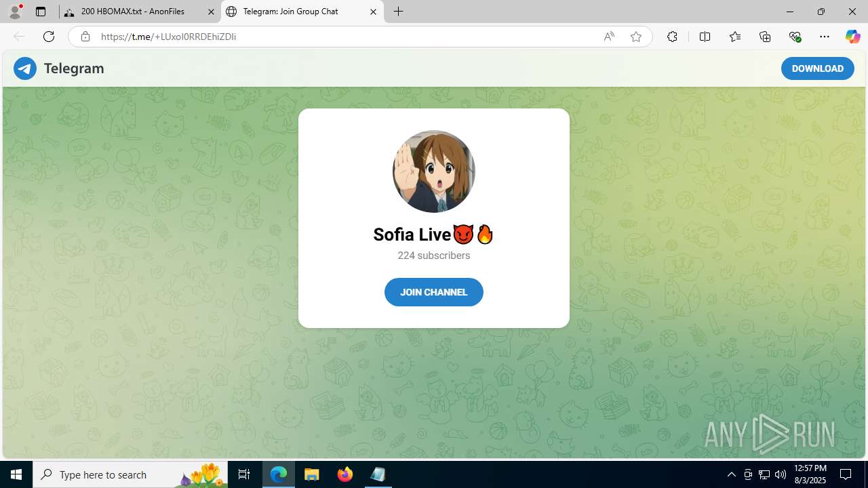Image resolution: width=868 pixels, height=488 pixels.
Task: Open Browser essentials
Action: click(795, 37)
